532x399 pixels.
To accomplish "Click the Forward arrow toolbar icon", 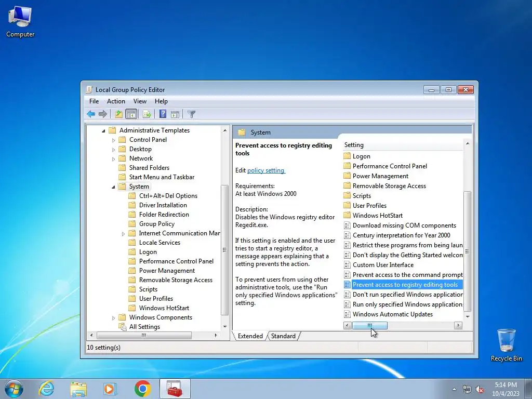I will 102,114.
